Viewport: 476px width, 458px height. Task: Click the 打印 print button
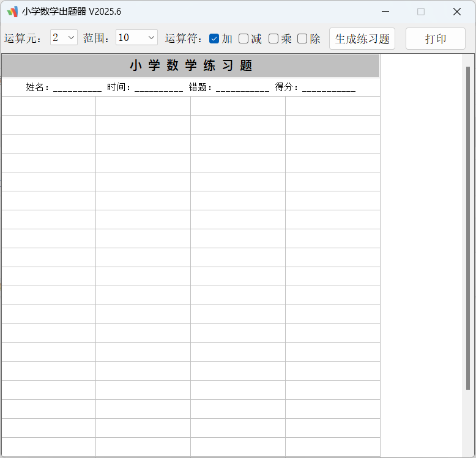coord(436,39)
